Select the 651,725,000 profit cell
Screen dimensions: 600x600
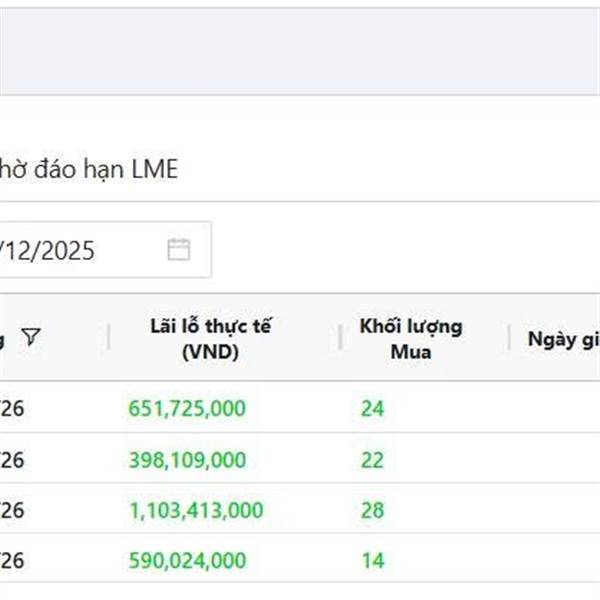tap(187, 408)
